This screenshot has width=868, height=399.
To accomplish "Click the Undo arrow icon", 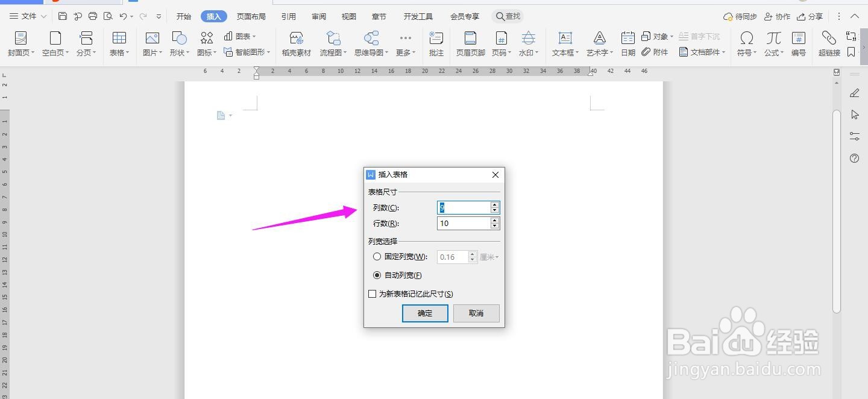I will [123, 16].
